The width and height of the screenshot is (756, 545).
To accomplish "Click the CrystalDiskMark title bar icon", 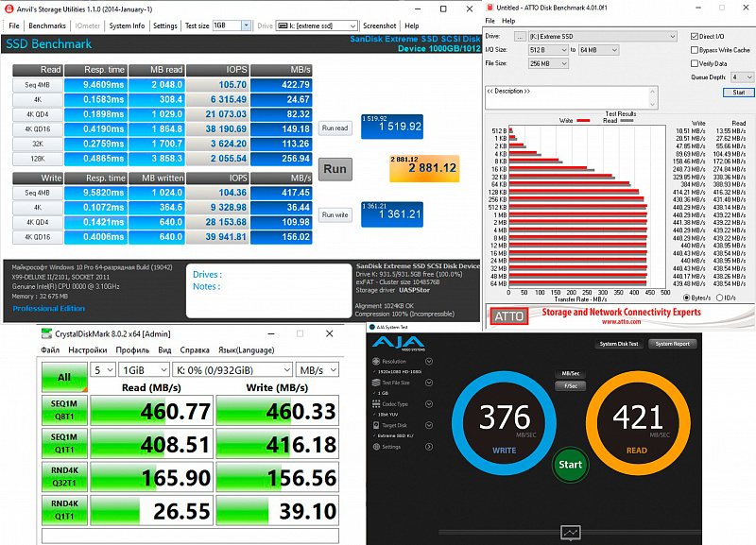I will click(x=46, y=333).
